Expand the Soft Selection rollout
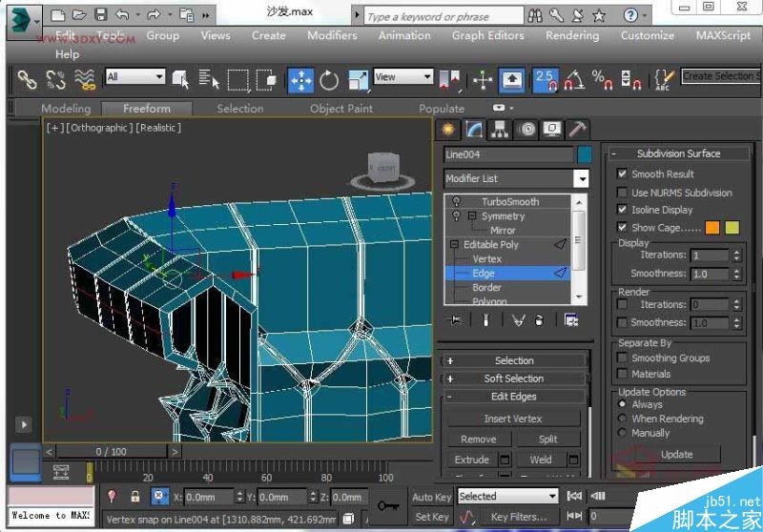Viewport: 763px width, 532px height. click(x=514, y=379)
